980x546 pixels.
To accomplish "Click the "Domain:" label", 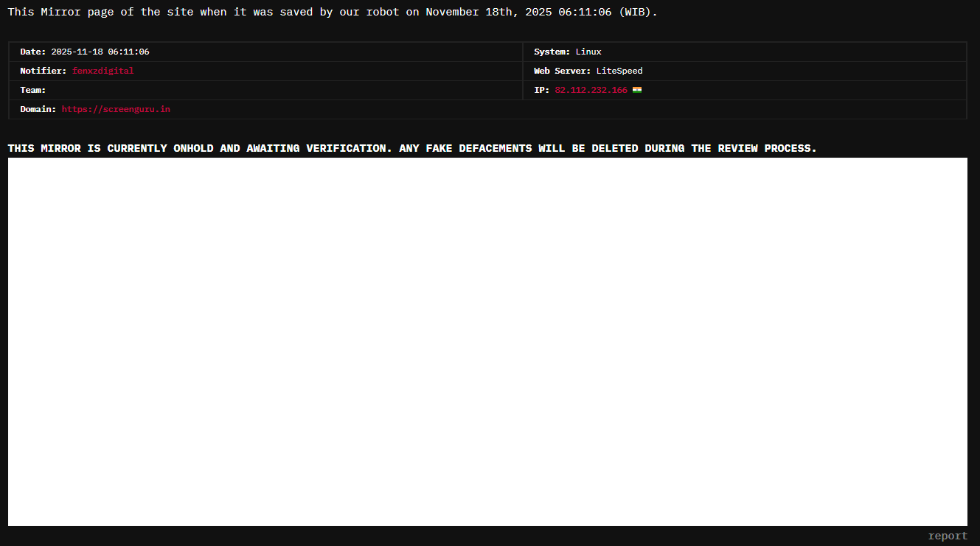I will click(38, 109).
